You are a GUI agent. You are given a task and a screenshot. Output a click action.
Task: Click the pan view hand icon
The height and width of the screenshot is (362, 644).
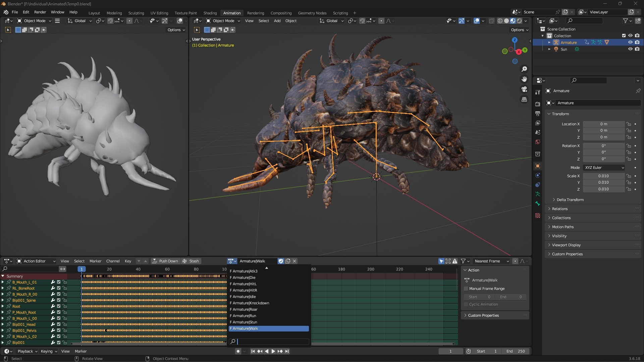point(524,79)
